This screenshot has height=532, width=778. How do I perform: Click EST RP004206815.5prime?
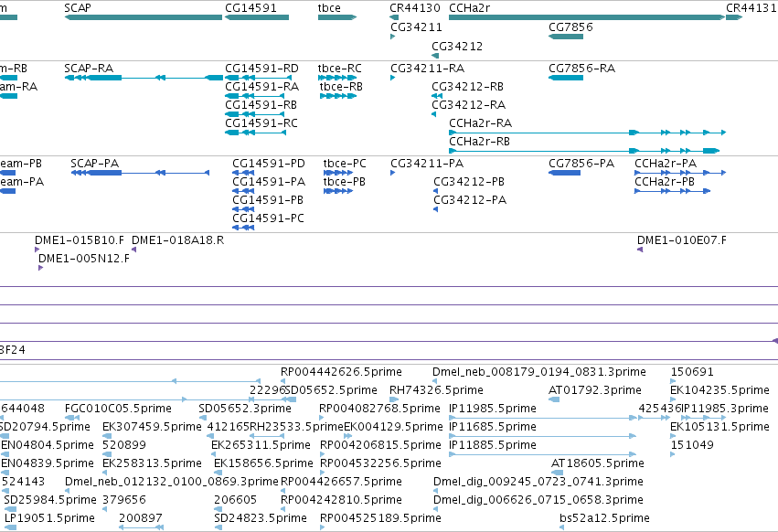380,445
